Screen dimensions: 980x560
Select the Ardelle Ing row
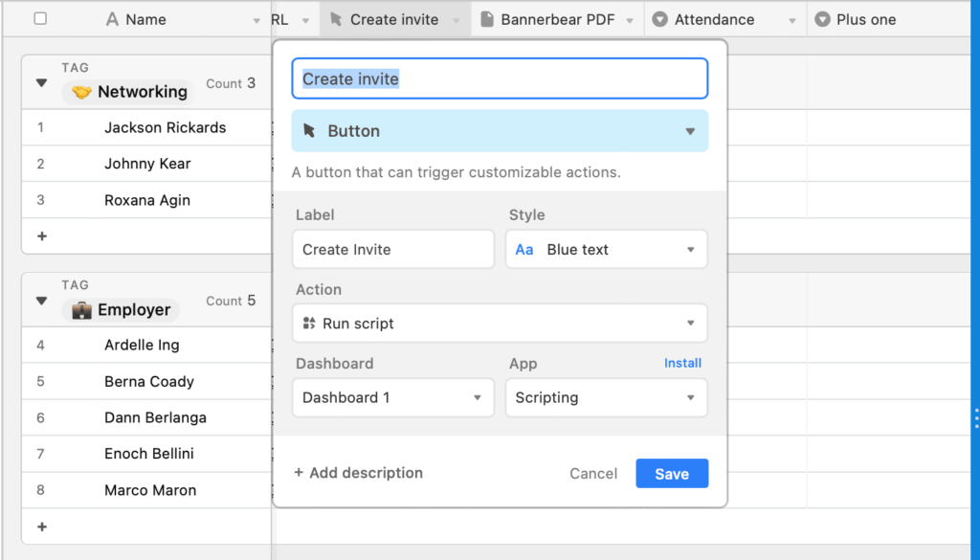click(146, 345)
